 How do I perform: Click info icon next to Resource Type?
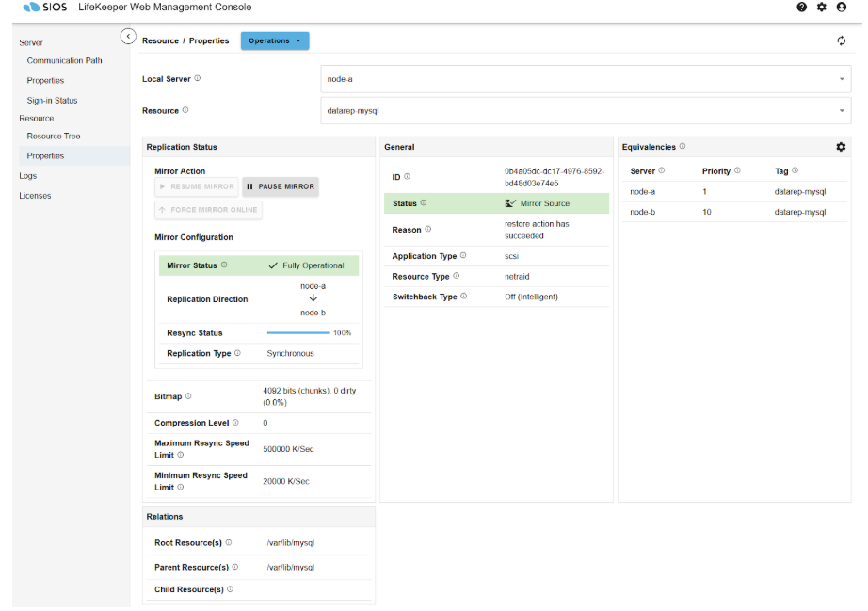click(457, 276)
